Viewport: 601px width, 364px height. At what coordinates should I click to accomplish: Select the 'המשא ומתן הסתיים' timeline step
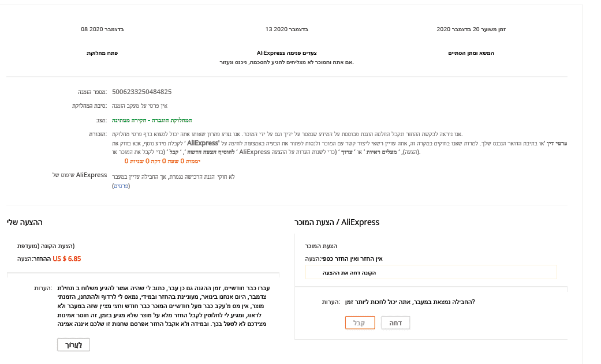(x=471, y=53)
